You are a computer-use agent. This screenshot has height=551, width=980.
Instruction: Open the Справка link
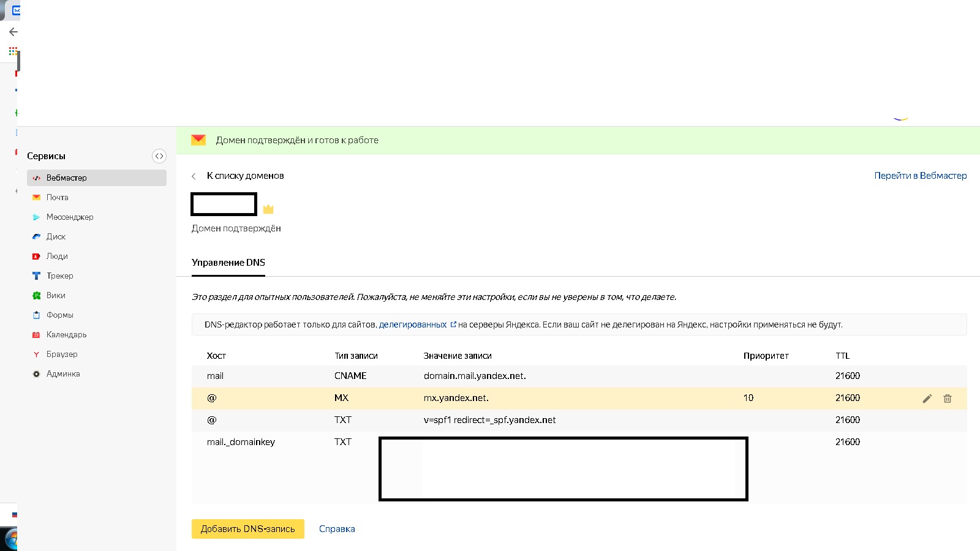pos(337,529)
